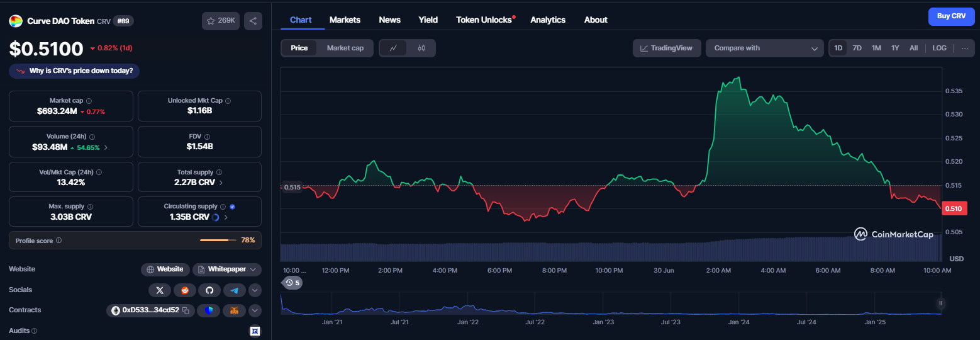
Task: Click the share icon next to watchlist star
Action: (x=253, y=21)
